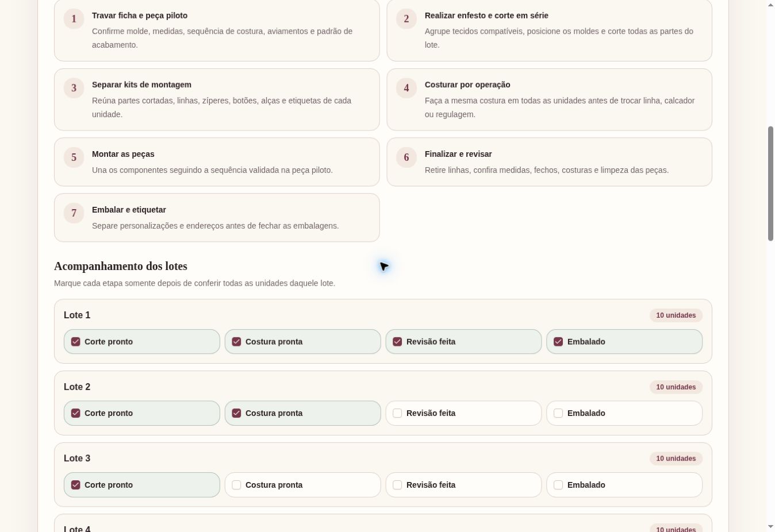This screenshot has height=532, width=775.
Task: Click the "Lote 3" heading
Action: (x=77, y=458)
